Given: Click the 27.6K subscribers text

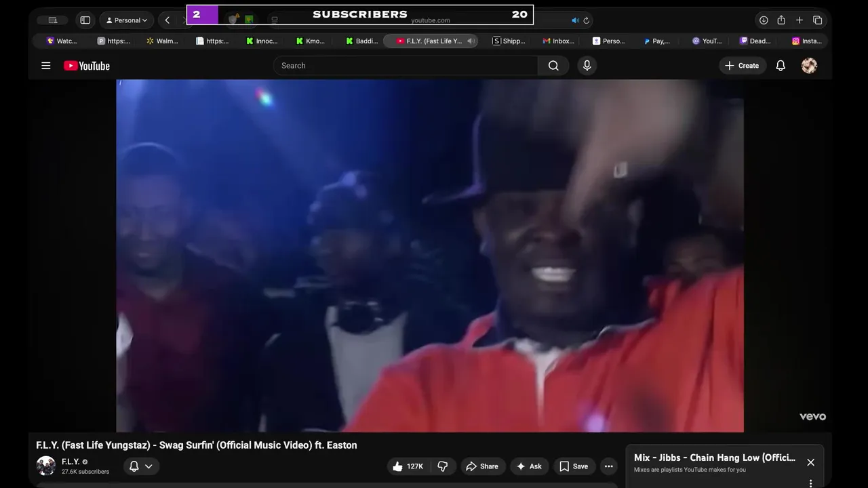Looking at the screenshot, I should pos(85,472).
